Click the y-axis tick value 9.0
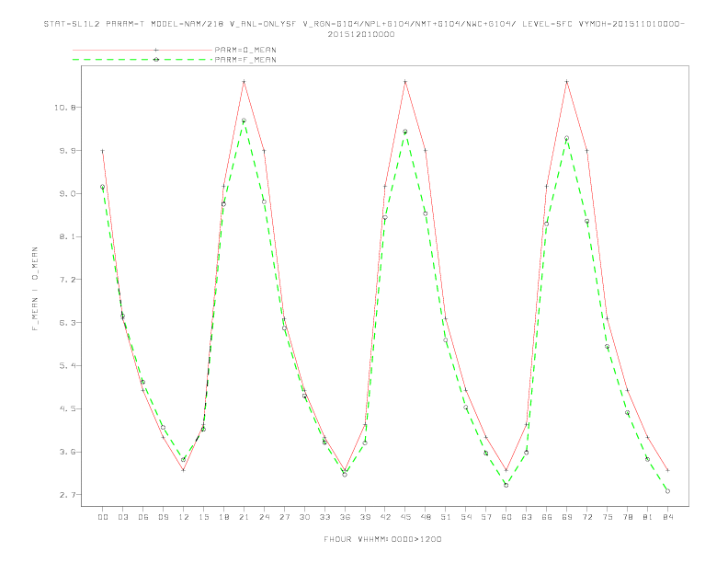This screenshot has height=563, width=728. [70, 194]
